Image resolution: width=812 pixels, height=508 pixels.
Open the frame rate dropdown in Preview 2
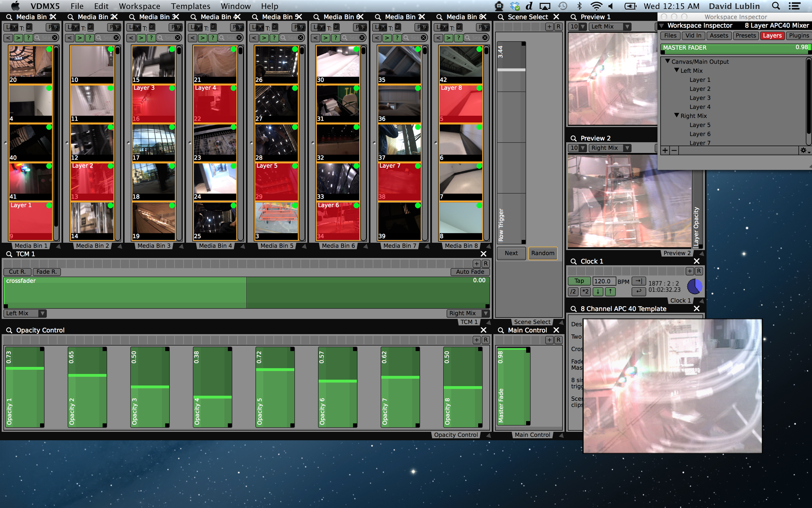[577, 148]
